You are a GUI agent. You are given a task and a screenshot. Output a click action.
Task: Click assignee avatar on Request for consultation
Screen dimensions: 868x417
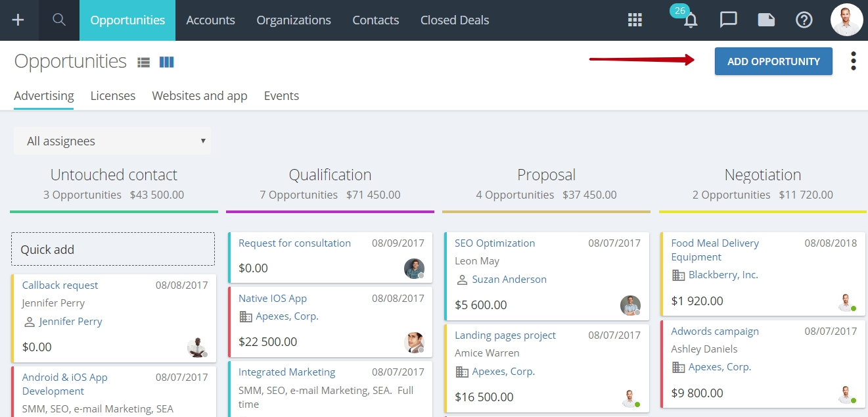pyautogui.click(x=414, y=268)
